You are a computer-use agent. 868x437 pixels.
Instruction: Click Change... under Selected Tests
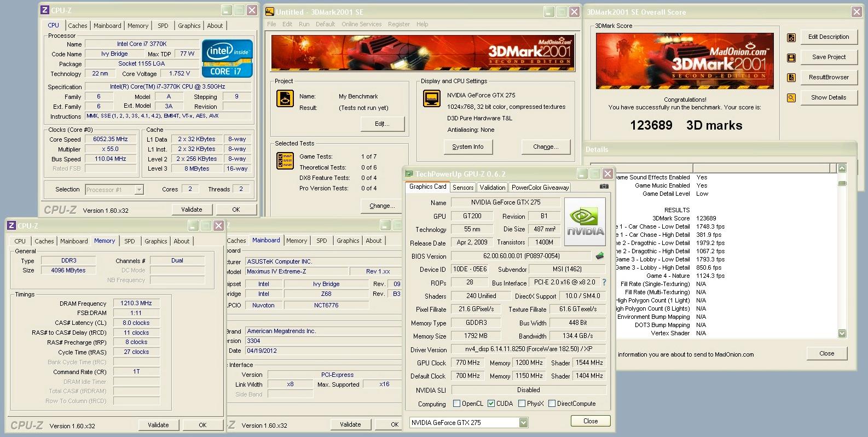click(382, 206)
